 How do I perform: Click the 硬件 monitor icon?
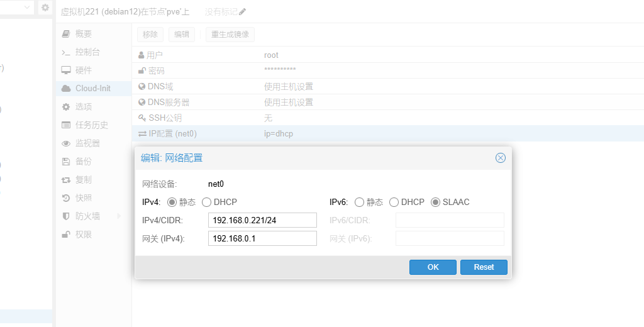pos(65,70)
